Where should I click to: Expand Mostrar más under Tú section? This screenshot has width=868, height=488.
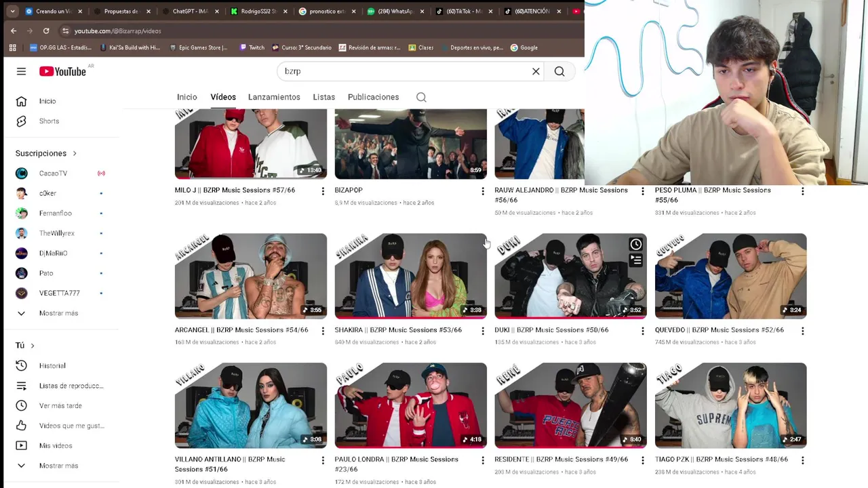(47, 466)
